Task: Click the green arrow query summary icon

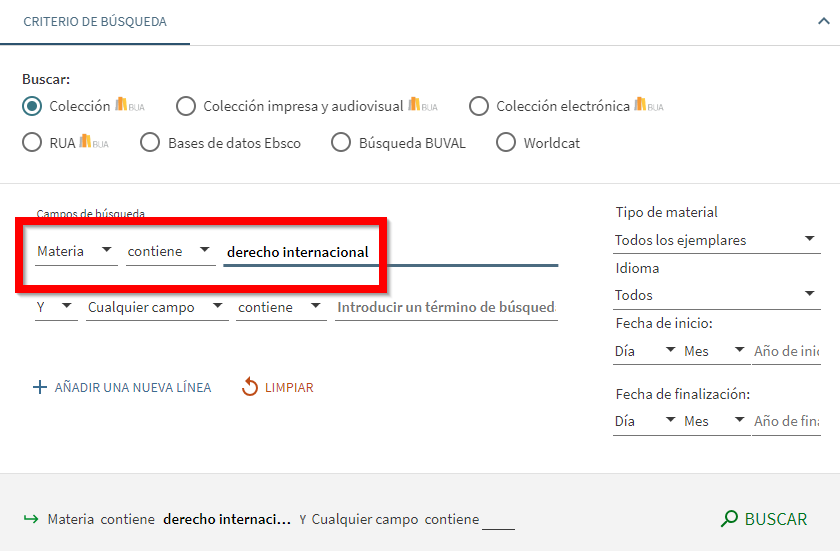Action: (30, 519)
